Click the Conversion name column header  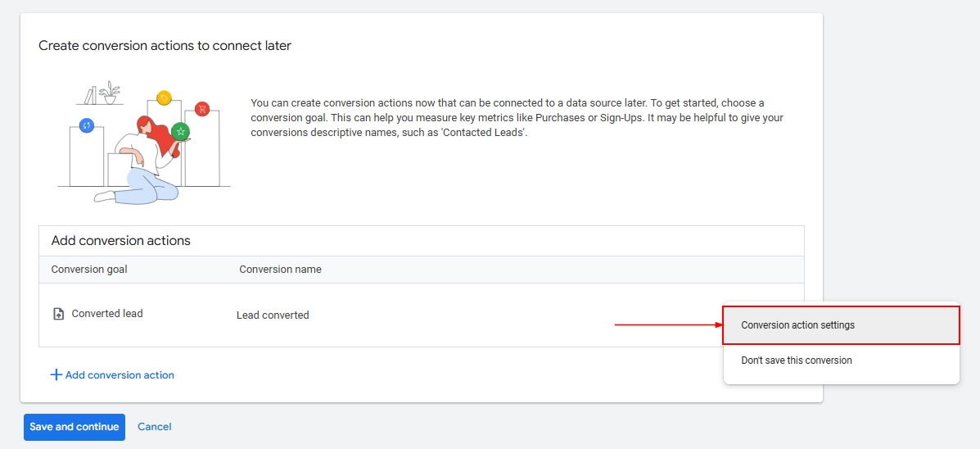(280, 270)
